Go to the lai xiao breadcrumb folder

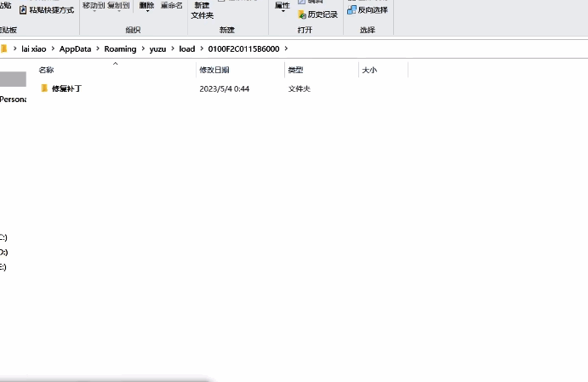point(34,48)
